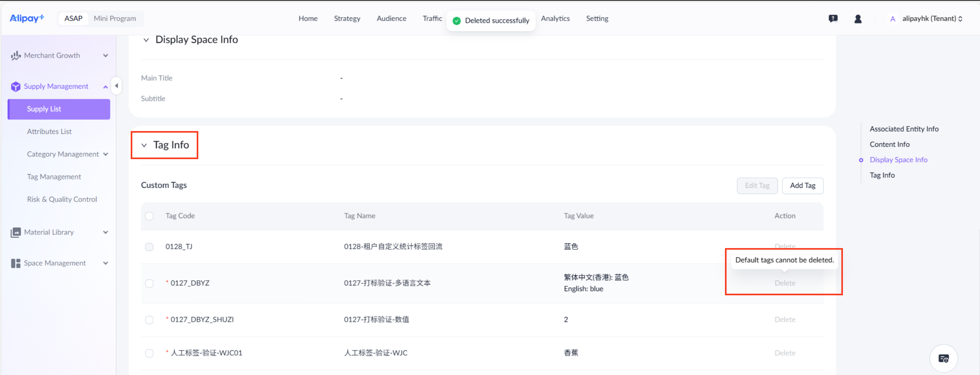The height and width of the screenshot is (375, 980).
Task: Open the Attributes List page
Action: [49, 131]
